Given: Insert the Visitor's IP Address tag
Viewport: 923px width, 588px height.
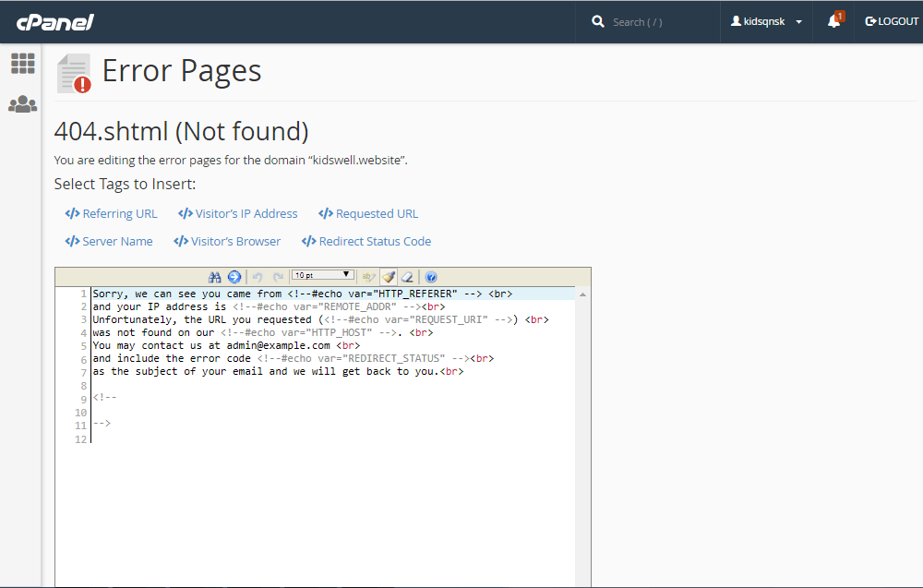Looking at the screenshot, I should [x=238, y=213].
